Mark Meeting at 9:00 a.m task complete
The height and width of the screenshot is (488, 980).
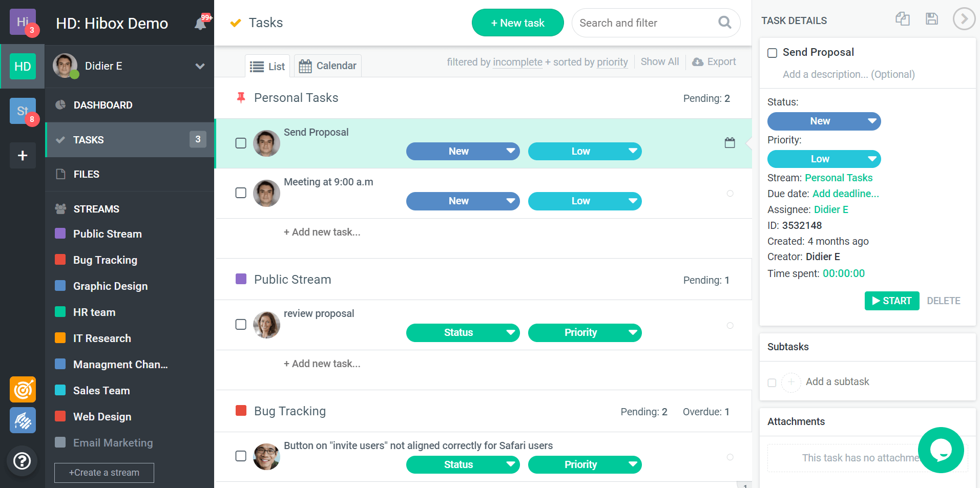tap(241, 193)
